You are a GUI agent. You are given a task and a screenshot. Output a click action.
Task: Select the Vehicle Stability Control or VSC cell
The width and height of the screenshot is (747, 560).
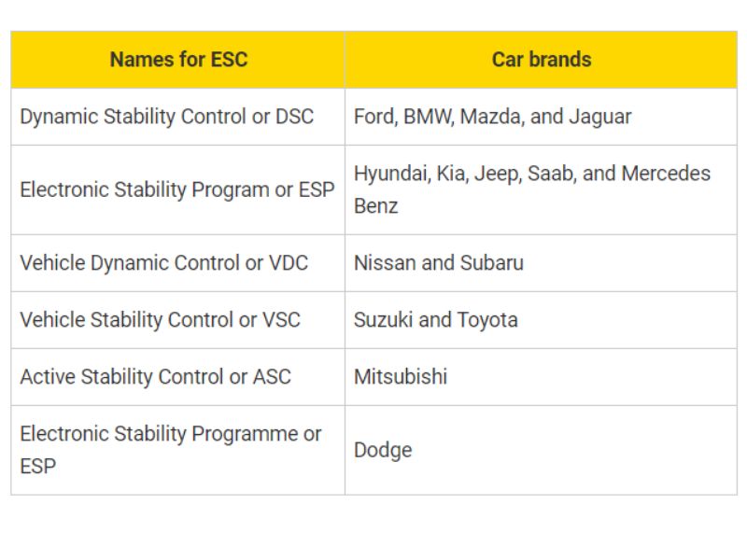click(x=161, y=320)
